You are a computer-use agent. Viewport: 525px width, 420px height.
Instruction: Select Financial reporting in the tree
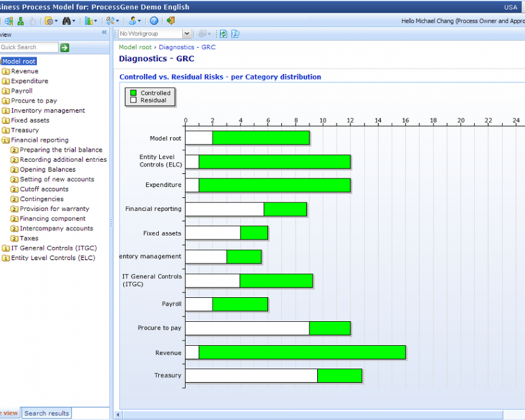tap(39, 140)
